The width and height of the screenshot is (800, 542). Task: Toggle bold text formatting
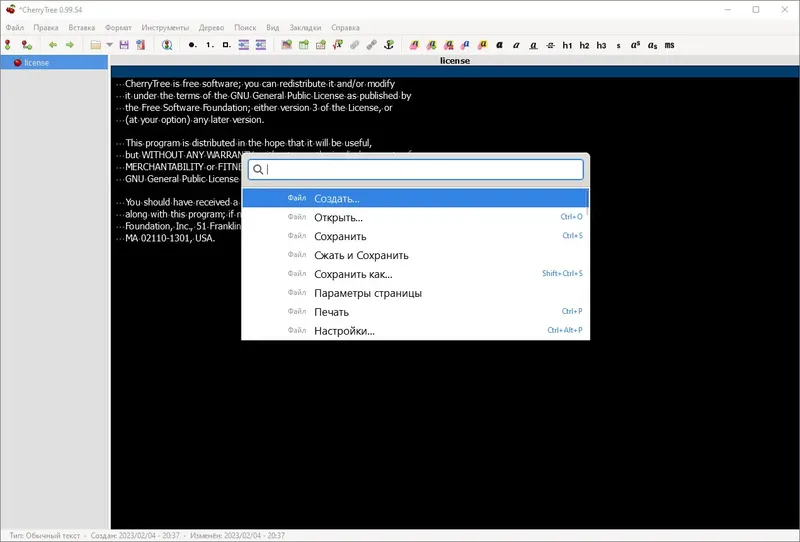pos(499,45)
